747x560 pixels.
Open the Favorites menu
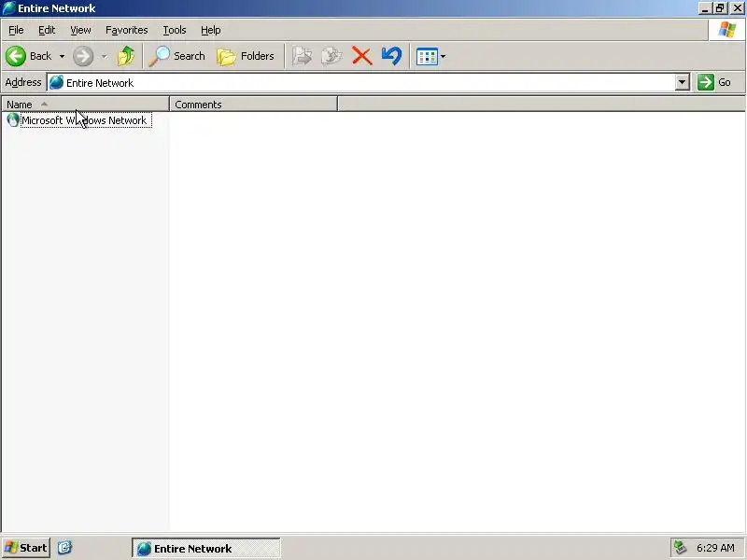click(x=127, y=30)
